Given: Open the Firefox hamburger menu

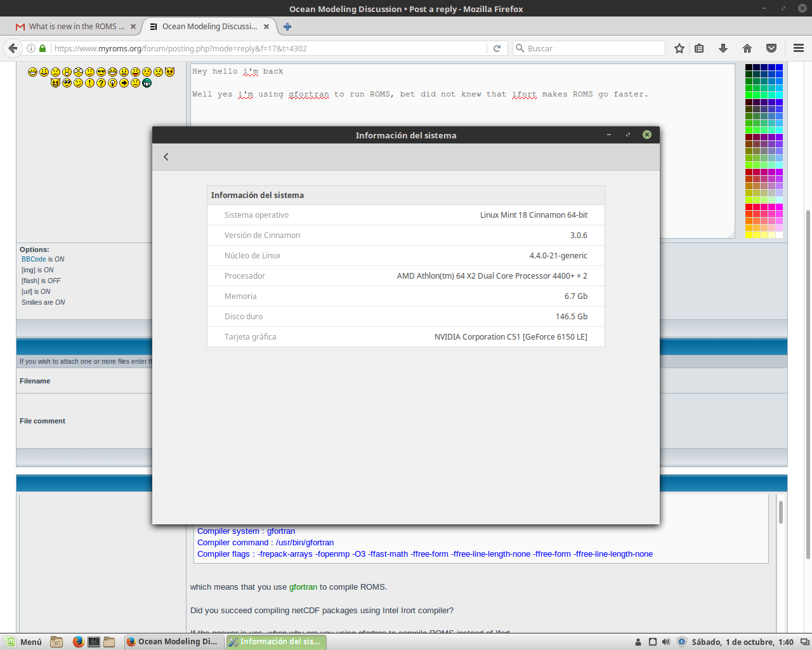Looking at the screenshot, I should click(x=799, y=48).
